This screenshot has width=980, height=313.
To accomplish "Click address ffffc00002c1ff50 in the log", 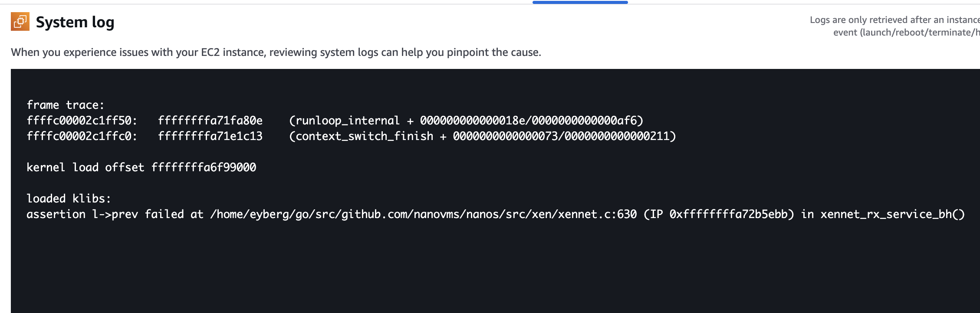I will (x=82, y=121).
